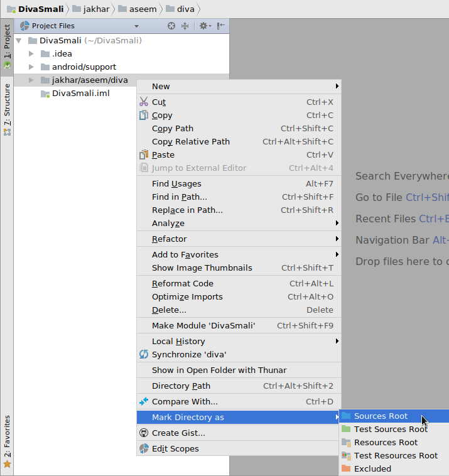Open the Project Files view dropdown
This screenshot has width=449, height=476.
(136, 26)
